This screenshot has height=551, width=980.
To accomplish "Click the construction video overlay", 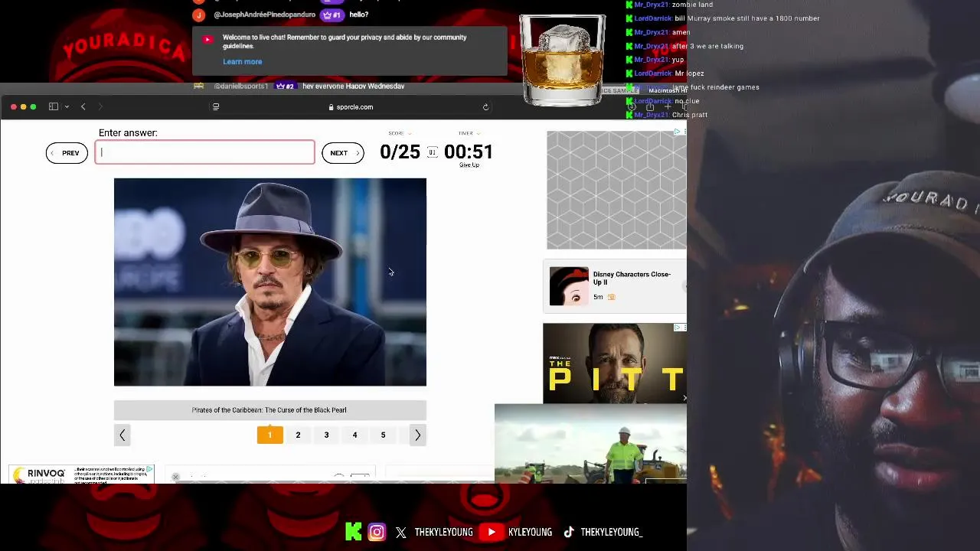I will [x=590, y=444].
